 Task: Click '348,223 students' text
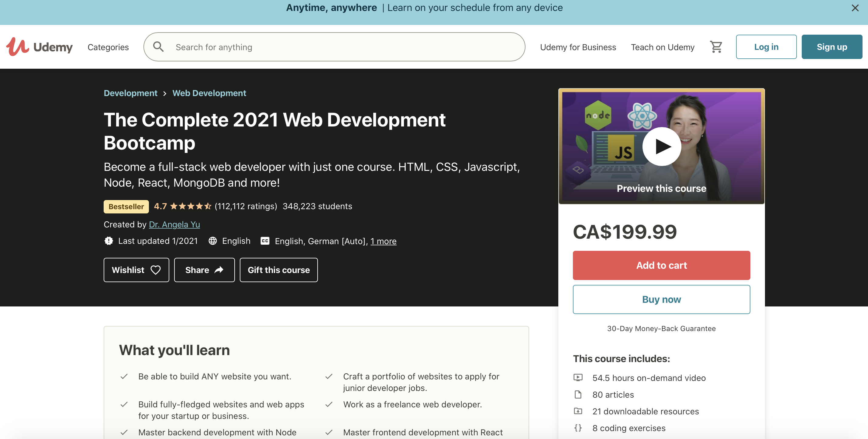(317, 206)
